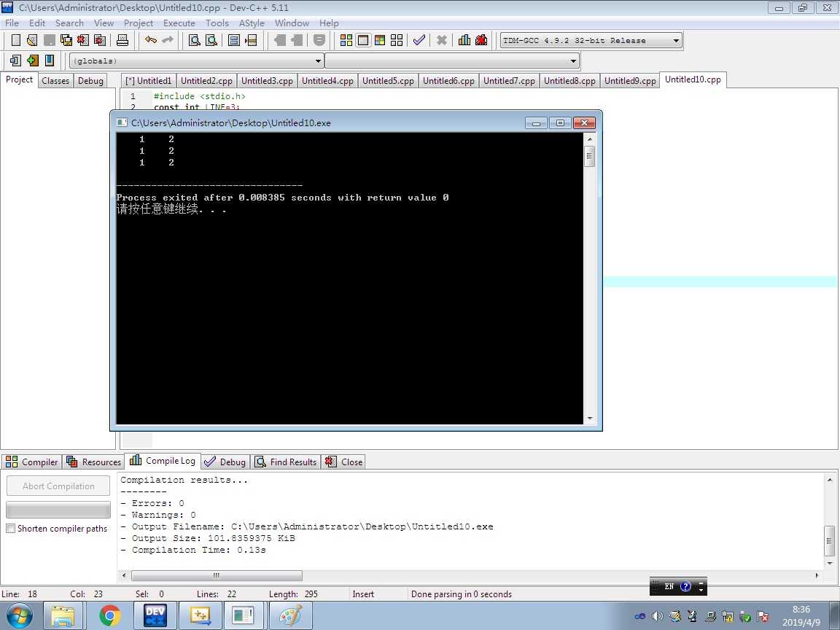Click the Goto Bookmarks blue icon

50,61
